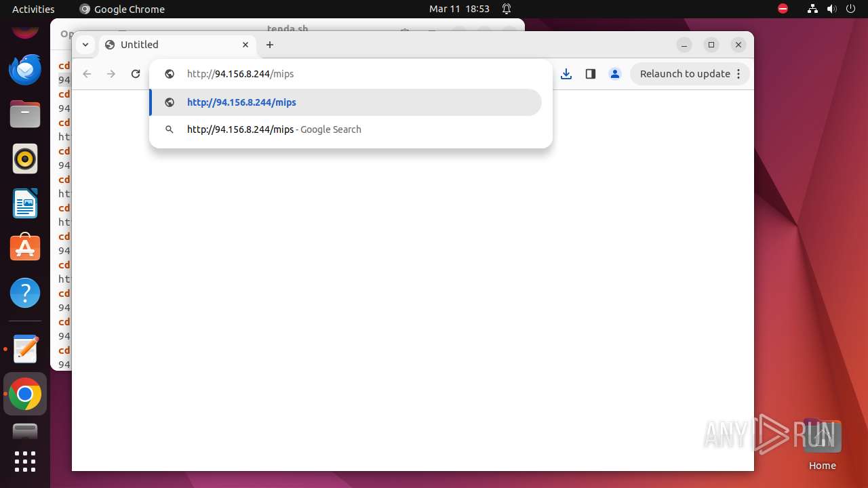Open the Home desktop folder
The width and height of the screenshot is (868, 488).
(x=822, y=445)
